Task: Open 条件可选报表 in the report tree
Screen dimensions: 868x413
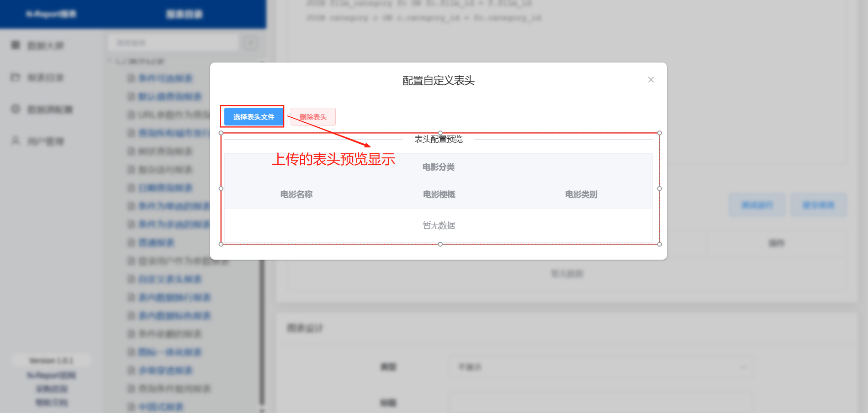Action: 165,78
